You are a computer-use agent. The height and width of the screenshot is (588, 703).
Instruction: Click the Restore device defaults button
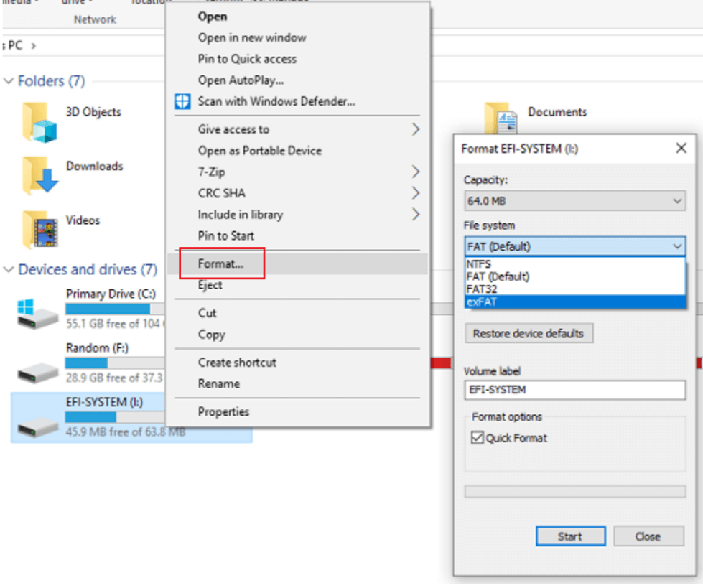click(529, 332)
